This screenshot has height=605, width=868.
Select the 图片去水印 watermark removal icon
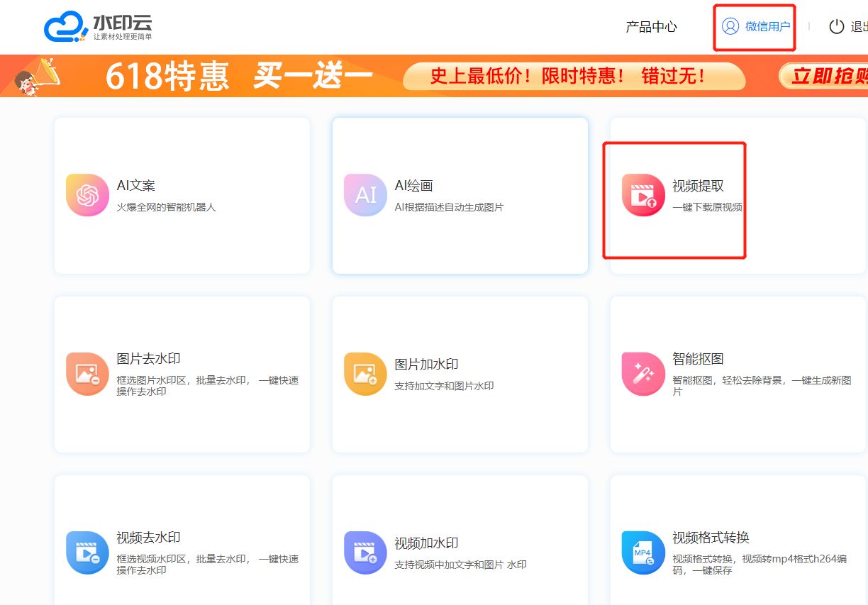pos(87,373)
